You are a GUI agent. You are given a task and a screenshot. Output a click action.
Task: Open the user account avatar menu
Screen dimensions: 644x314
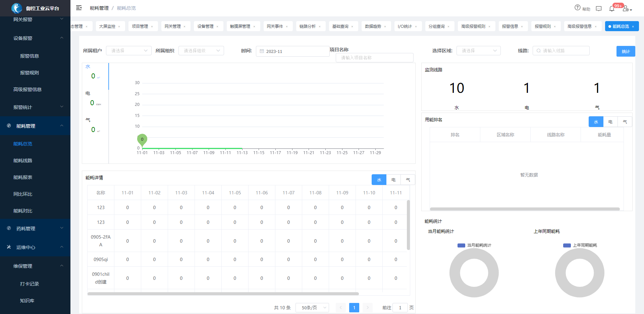pyautogui.click(x=627, y=8)
